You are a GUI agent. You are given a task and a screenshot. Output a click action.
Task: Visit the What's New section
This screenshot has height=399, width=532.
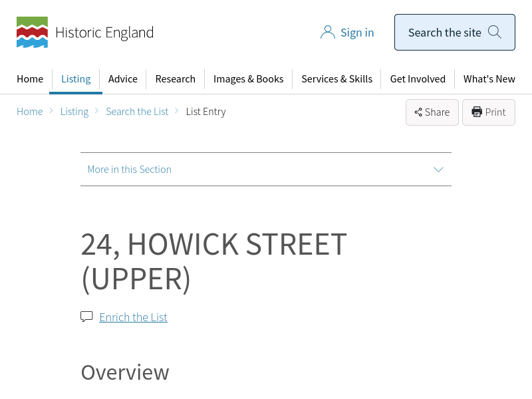pyautogui.click(x=489, y=78)
